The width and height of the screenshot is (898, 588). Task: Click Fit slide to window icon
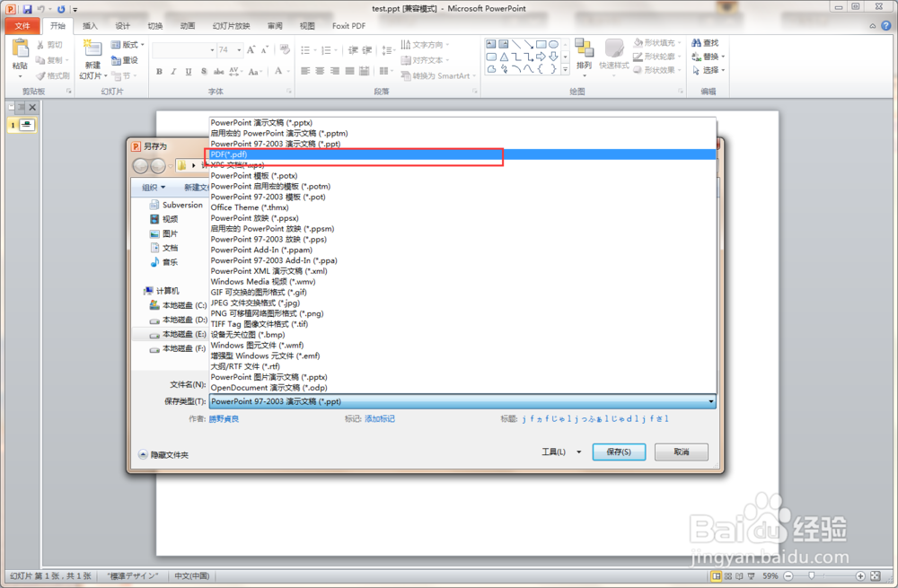[x=875, y=576]
